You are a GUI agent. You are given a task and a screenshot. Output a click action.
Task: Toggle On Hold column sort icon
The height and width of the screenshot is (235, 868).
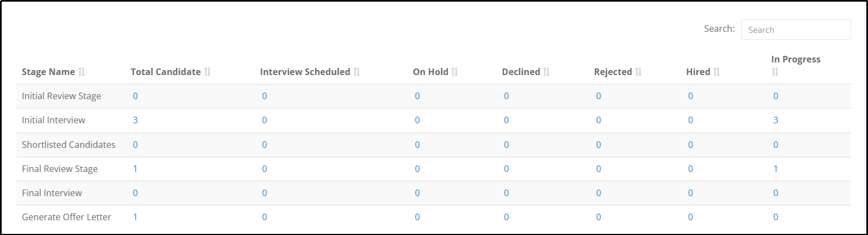point(455,72)
